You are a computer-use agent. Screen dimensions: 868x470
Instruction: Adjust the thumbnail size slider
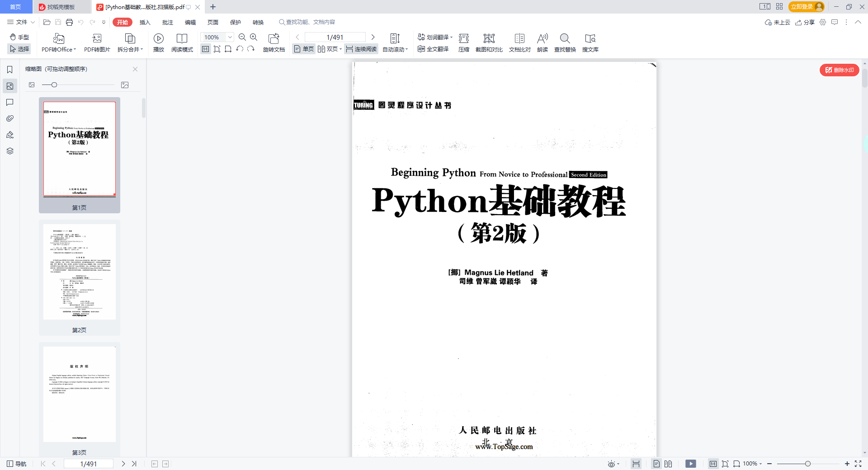(54, 85)
